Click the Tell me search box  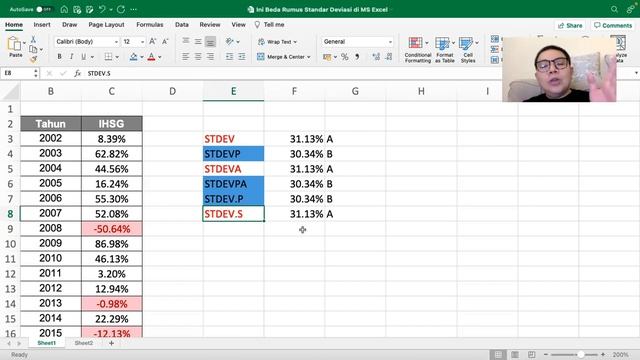tap(269, 24)
